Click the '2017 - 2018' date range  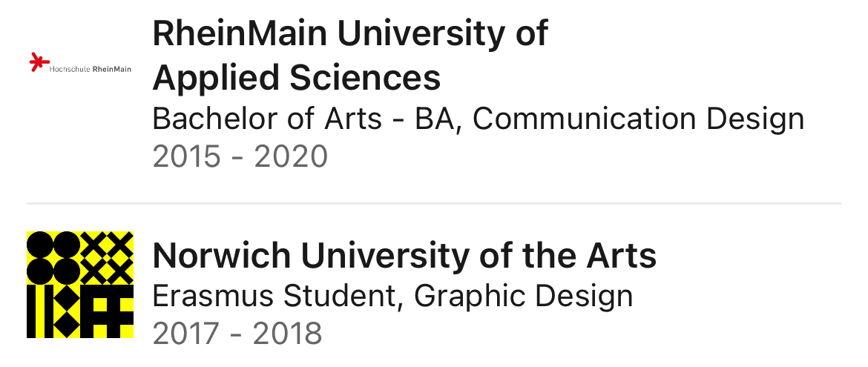coord(237,334)
